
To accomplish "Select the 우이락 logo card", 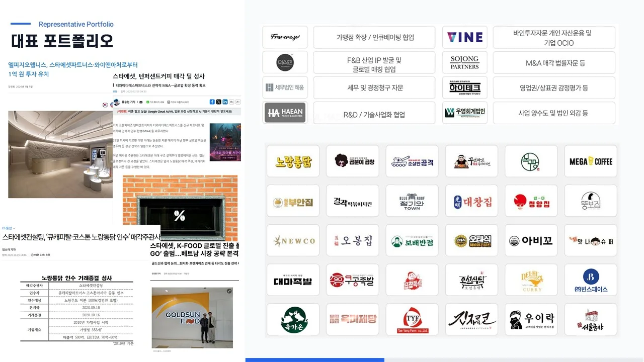I will (531, 319).
